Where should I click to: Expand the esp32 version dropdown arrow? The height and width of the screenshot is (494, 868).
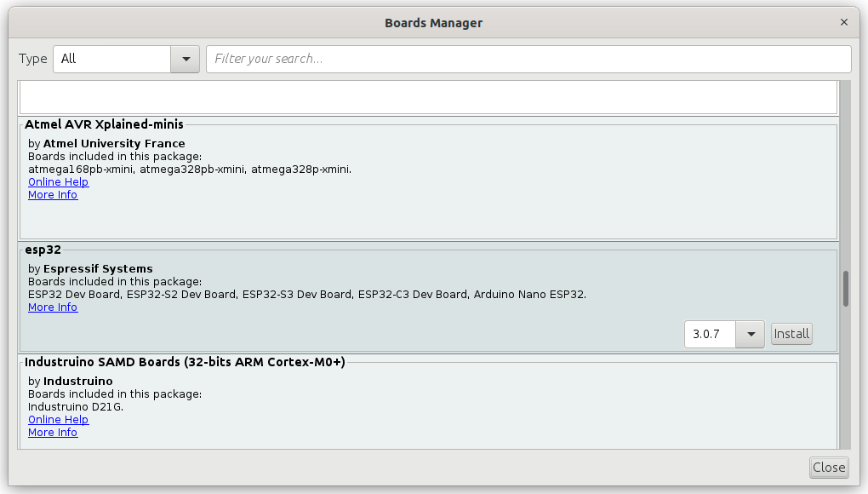coord(751,334)
